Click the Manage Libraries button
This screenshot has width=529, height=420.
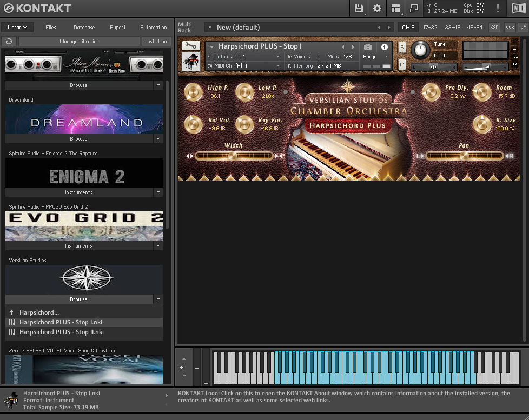[79, 41]
